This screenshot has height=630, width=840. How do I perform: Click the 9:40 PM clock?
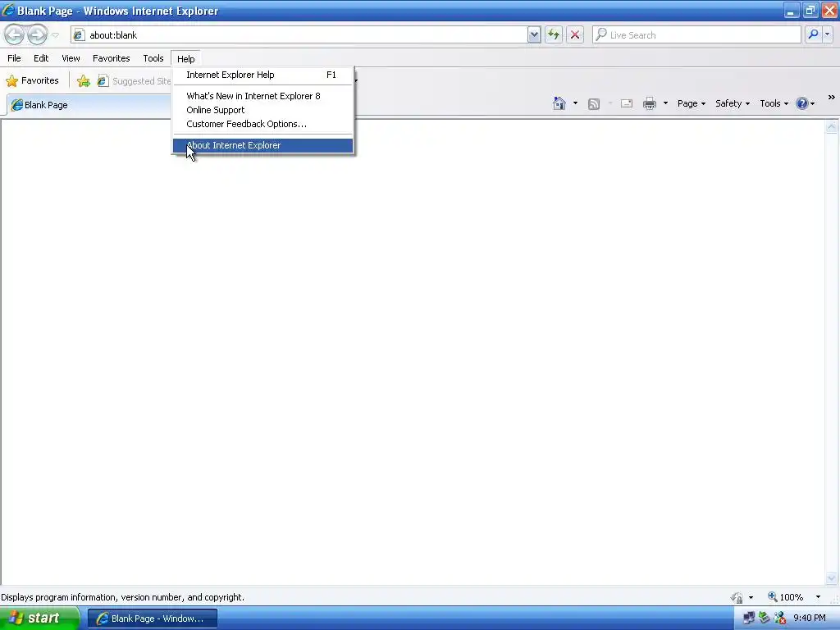(x=810, y=619)
